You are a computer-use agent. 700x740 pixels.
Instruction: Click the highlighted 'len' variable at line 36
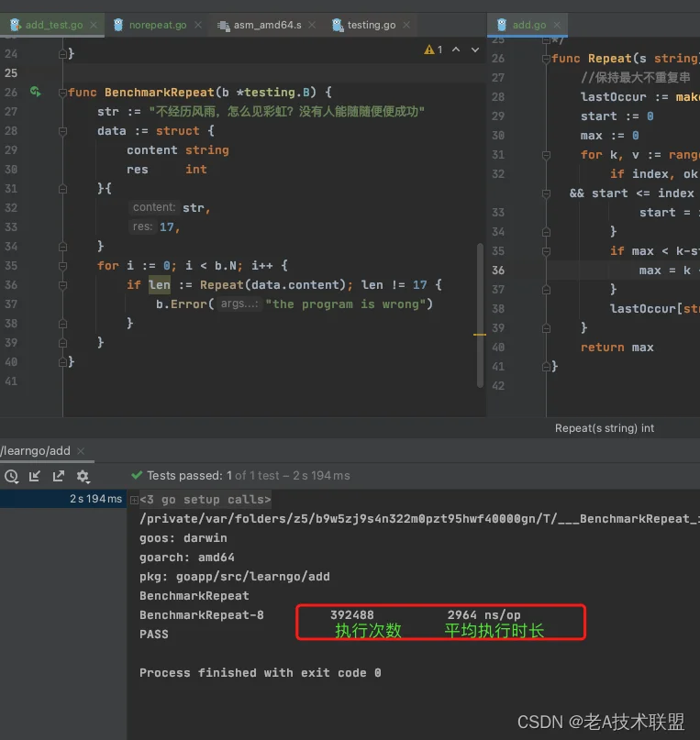click(160, 284)
